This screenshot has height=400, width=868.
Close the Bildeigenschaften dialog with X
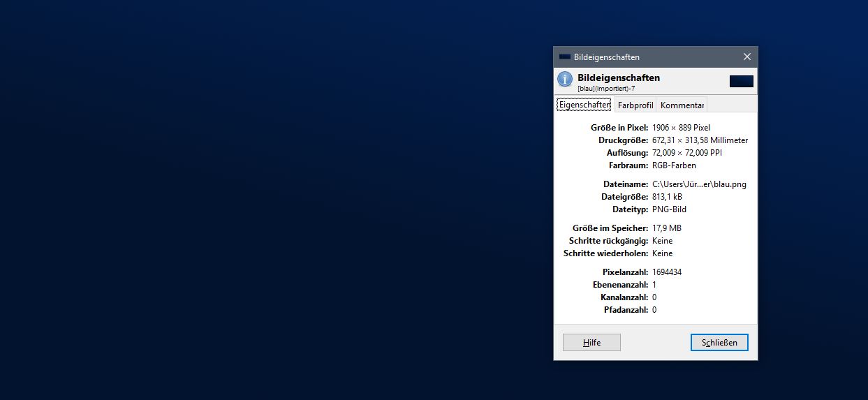tap(746, 57)
